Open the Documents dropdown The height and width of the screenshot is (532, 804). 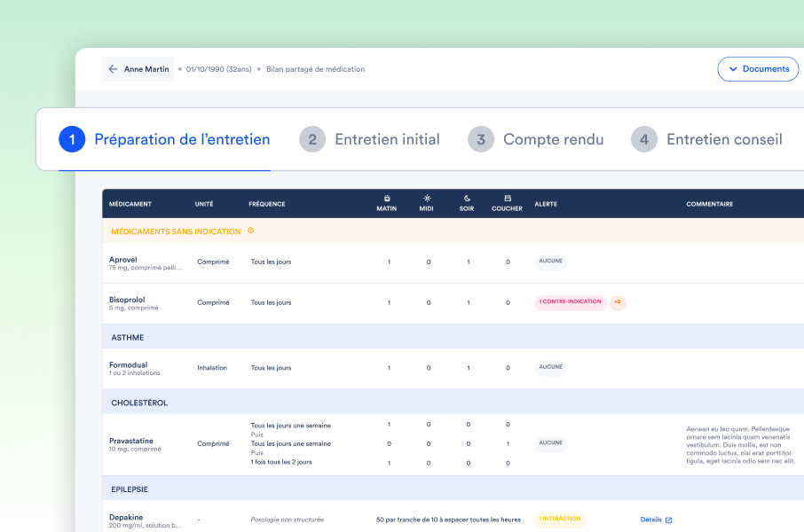758,69
